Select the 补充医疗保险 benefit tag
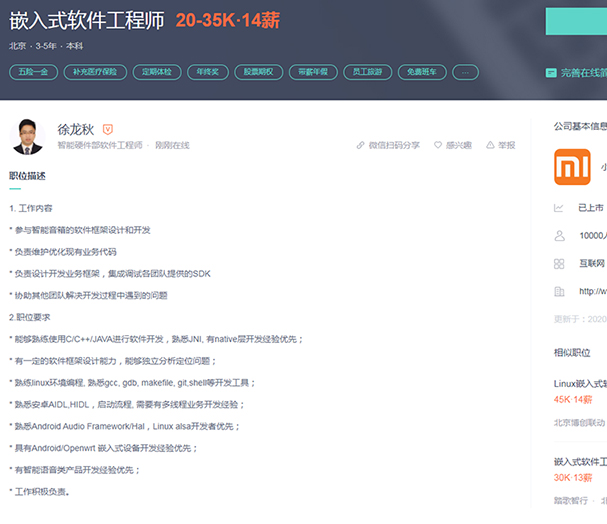Viewport: 607px width, 524px height. click(x=94, y=72)
